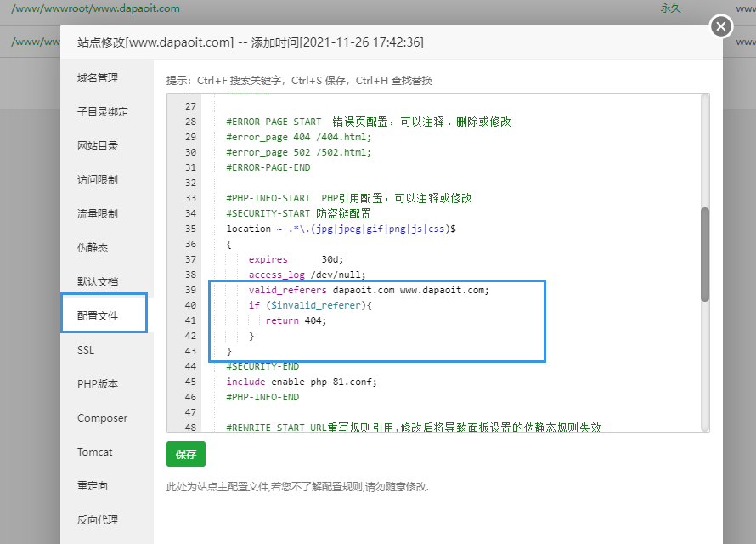
Task: Click line number 45 in gutter
Action: (x=190, y=382)
